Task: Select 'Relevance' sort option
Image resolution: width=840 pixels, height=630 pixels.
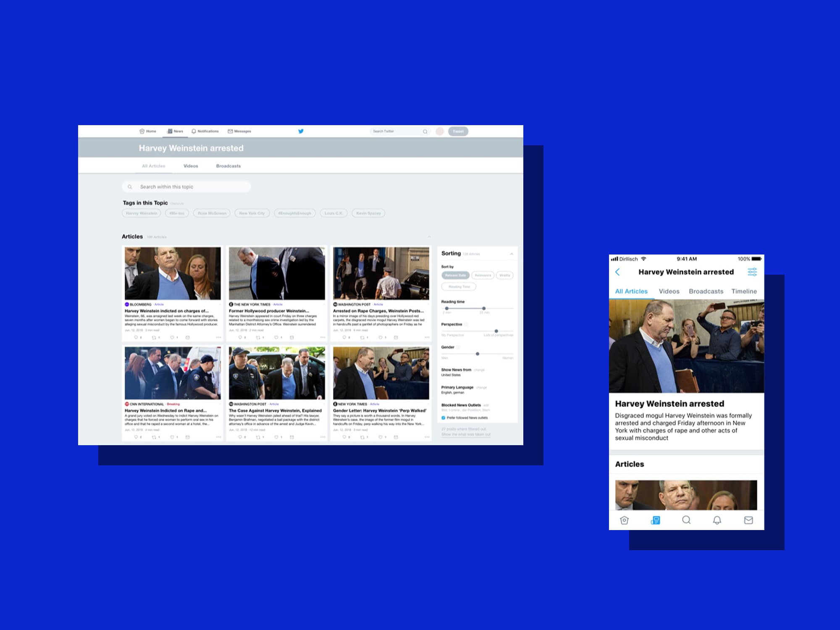Action: [x=483, y=275]
